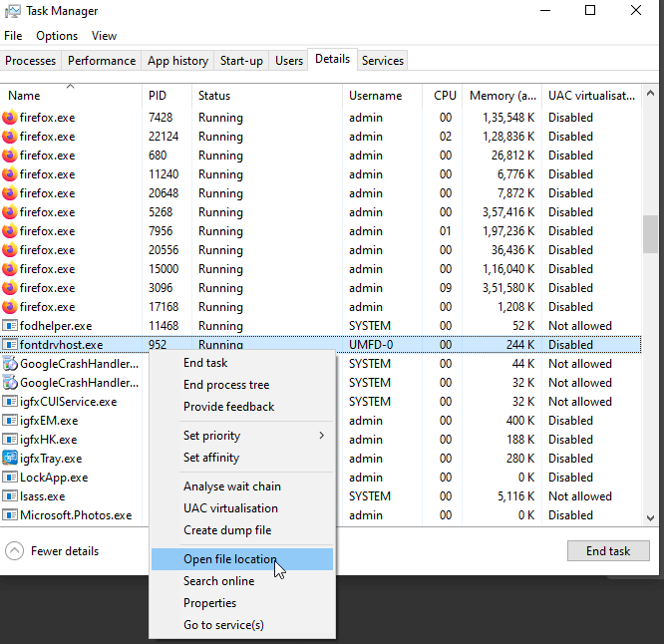Switch to the App history tab
Viewport: 664px width, 644px height.
click(x=177, y=61)
